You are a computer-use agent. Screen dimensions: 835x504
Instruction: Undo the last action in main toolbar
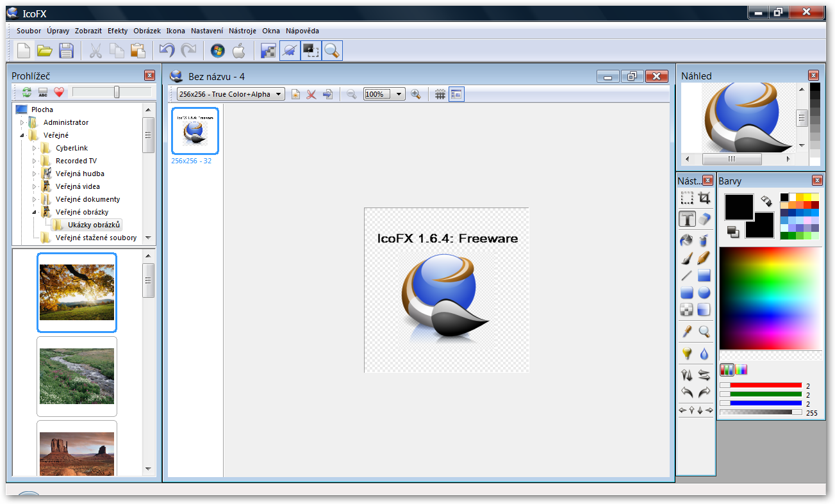point(167,51)
